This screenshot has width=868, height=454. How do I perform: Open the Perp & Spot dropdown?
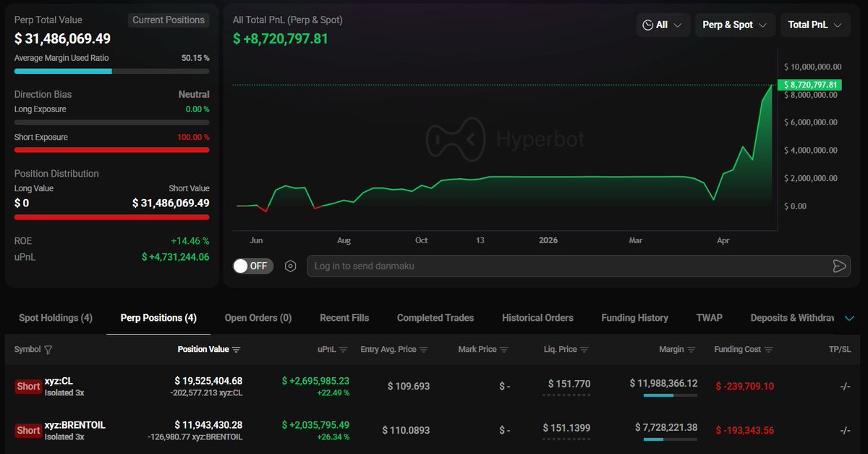[x=734, y=25]
